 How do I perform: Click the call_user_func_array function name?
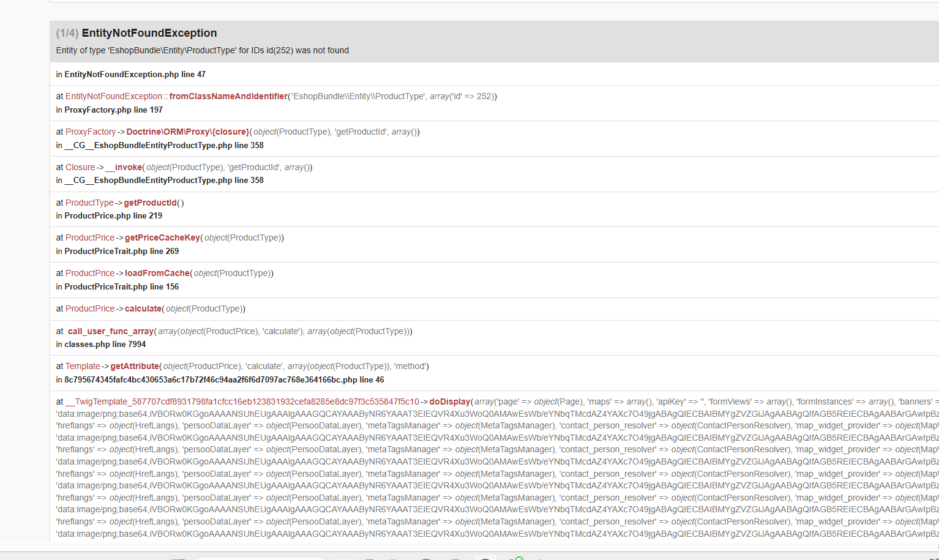point(111,331)
